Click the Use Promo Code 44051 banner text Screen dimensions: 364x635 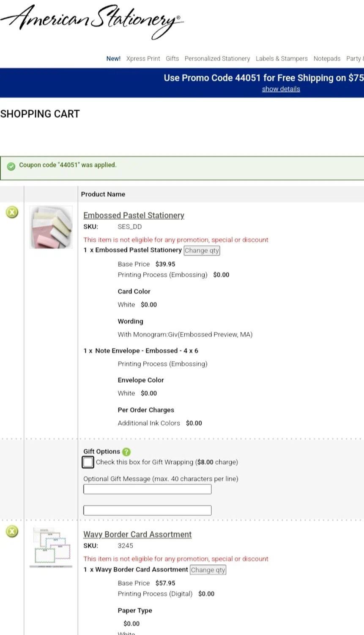click(x=264, y=78)
